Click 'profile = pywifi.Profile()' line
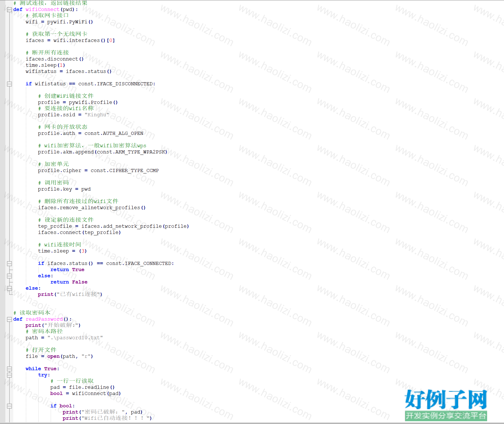 point(78,102)
